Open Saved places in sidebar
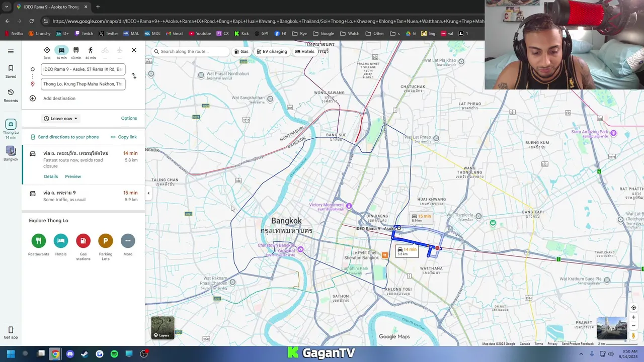 (11, 71)
